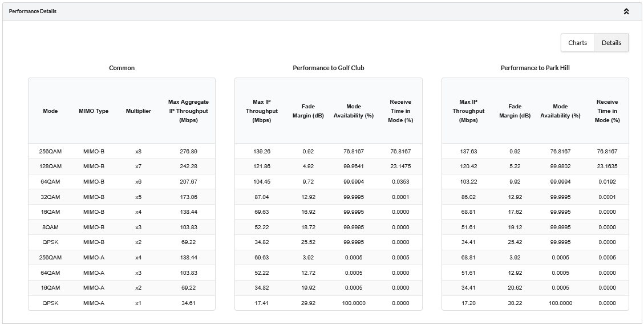Collapse the Performance Details panel chevron
This screenshot has width=644, height=325.
click(626, 11)
